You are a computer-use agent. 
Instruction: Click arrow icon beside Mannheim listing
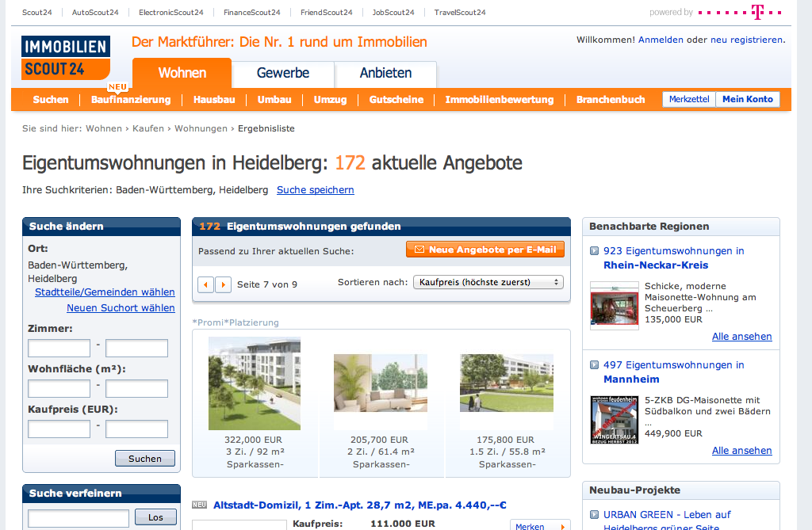point(595,365)
